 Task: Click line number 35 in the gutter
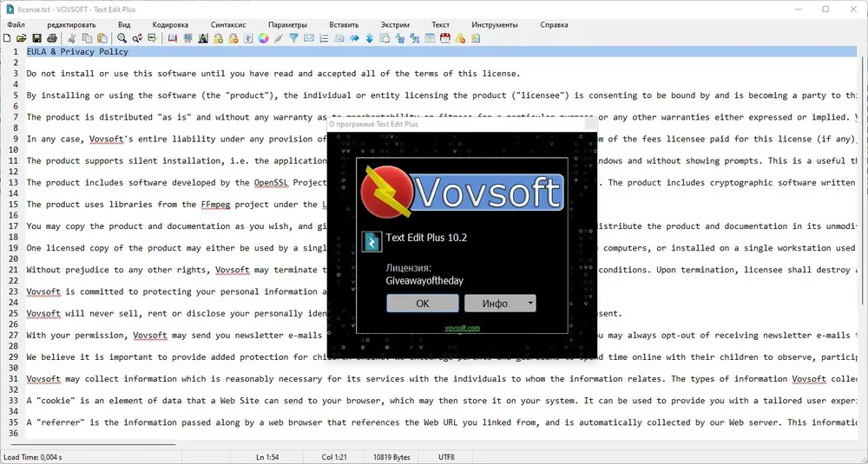[x=14, y=422]
